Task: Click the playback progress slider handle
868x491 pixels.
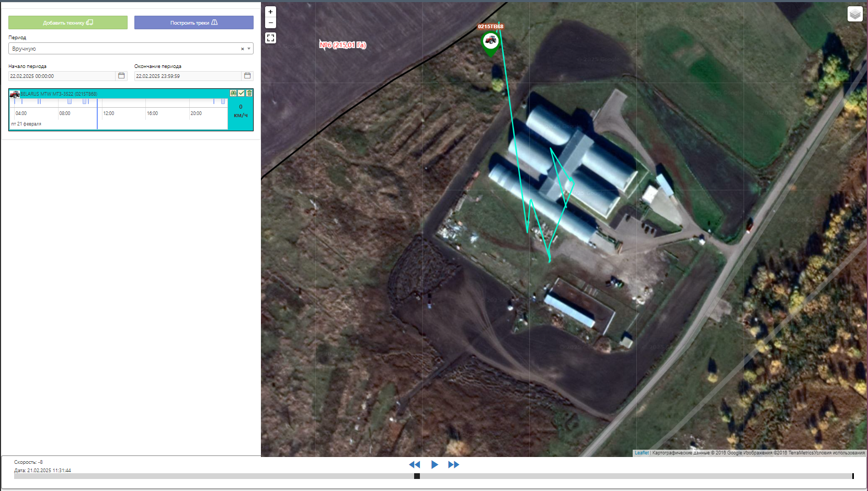Action: [417, 476]
